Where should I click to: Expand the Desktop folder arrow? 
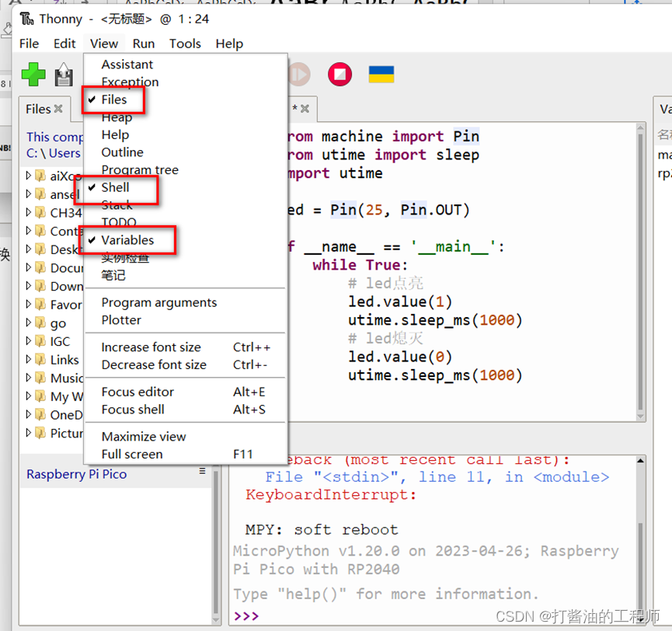click(x=28, y=249)
